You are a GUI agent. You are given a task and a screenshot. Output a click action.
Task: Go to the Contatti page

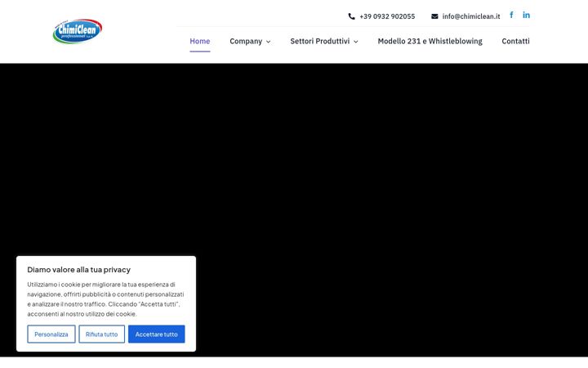[515, 42]
